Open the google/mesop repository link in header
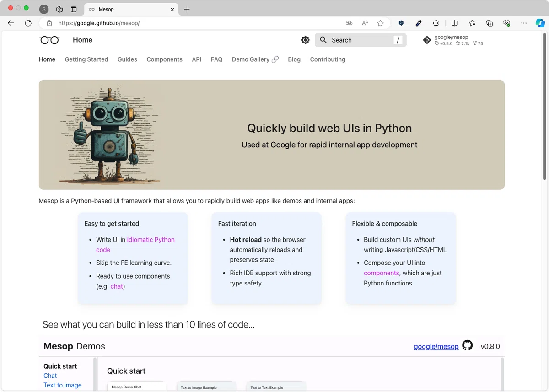Image resolution: width=549 pixels, height=392 pixels. (452, 40)
